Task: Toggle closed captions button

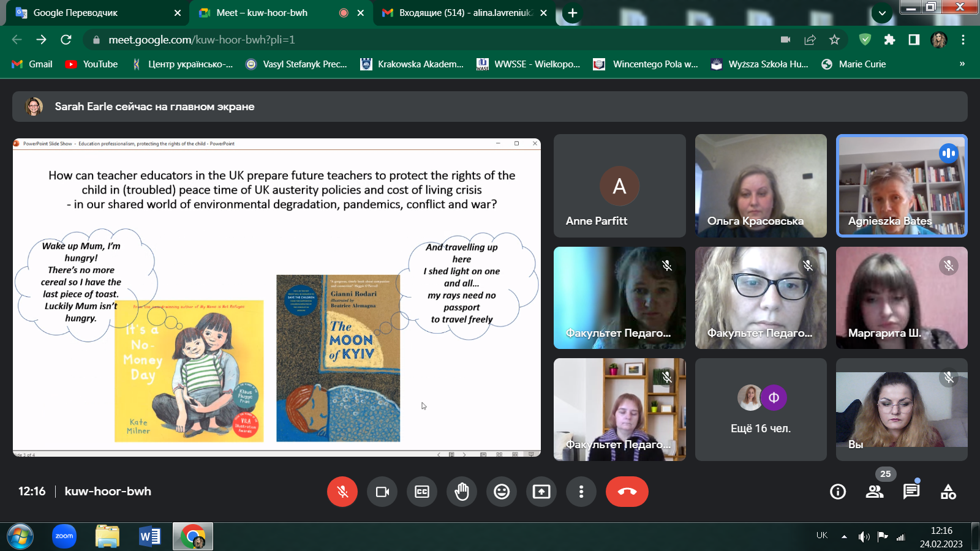Action: (x=422, y=492)
